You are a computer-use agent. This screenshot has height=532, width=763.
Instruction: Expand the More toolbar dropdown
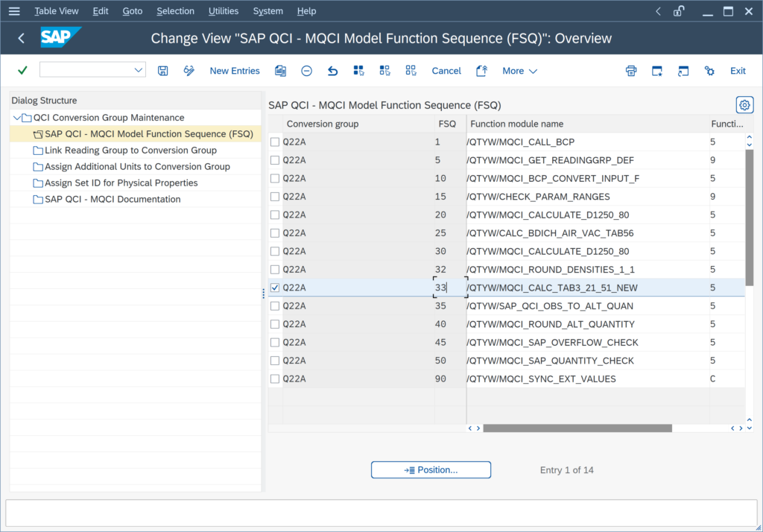(519, 71)
